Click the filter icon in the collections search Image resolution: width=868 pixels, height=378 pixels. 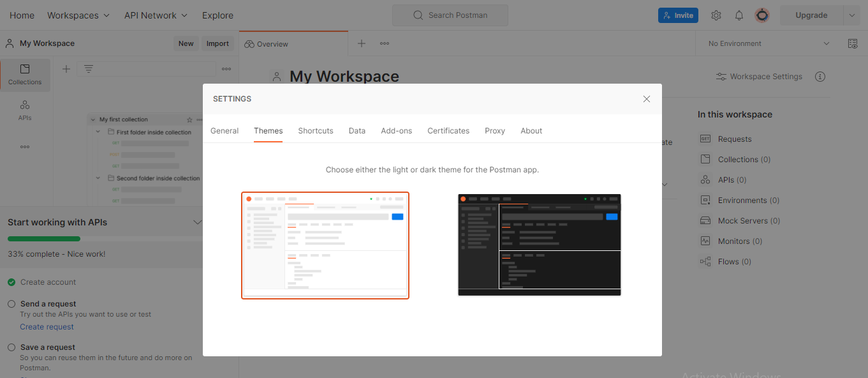[89, 69]
